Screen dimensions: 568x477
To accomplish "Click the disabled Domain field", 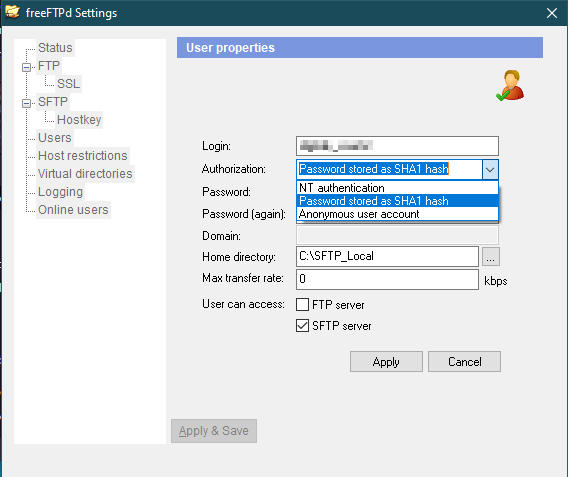I will coord(397,235).
